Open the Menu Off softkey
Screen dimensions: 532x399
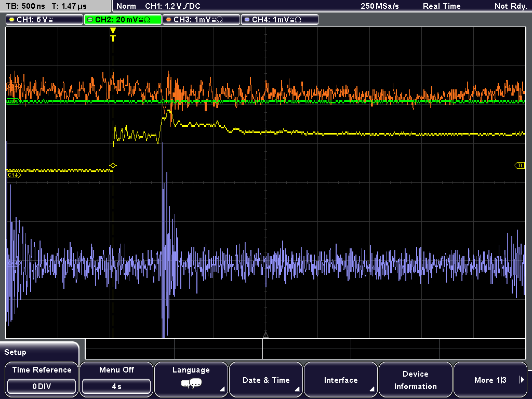click(x=116, y=379)
